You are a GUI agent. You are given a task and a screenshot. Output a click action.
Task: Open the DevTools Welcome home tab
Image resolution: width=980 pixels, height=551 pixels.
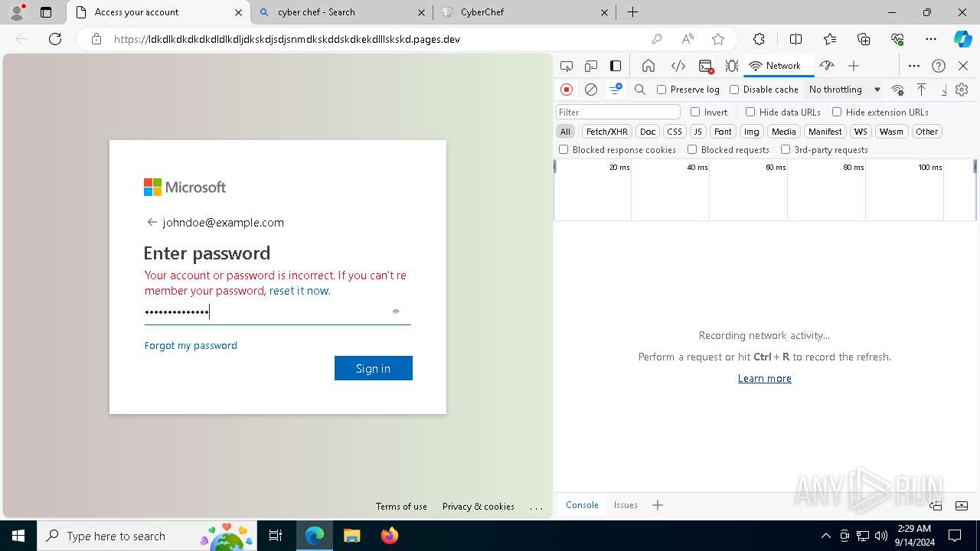click(x=648, y=66)
